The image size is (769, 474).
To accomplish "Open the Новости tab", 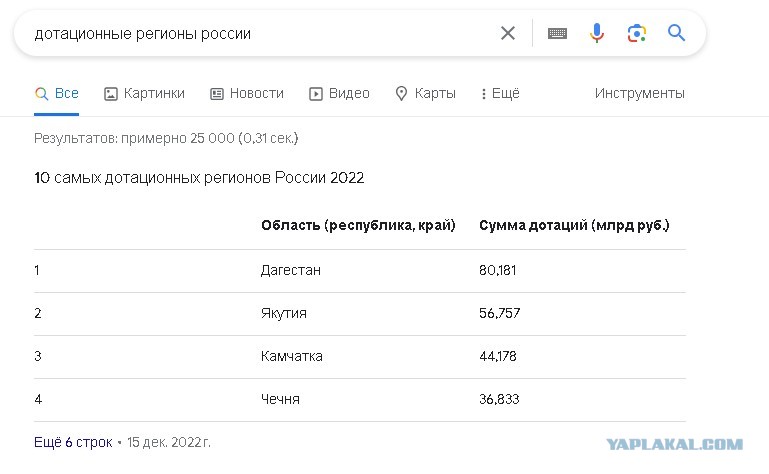I will tap(247, 93).
